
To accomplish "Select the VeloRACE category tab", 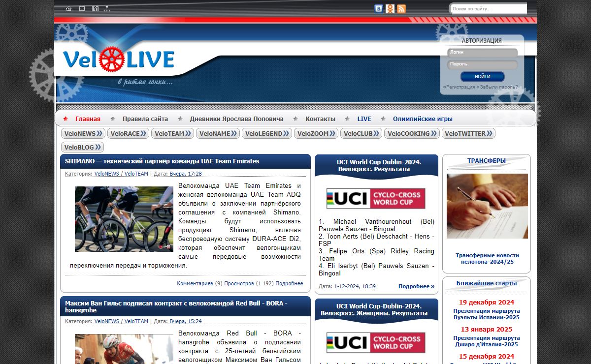I will 128,133.
